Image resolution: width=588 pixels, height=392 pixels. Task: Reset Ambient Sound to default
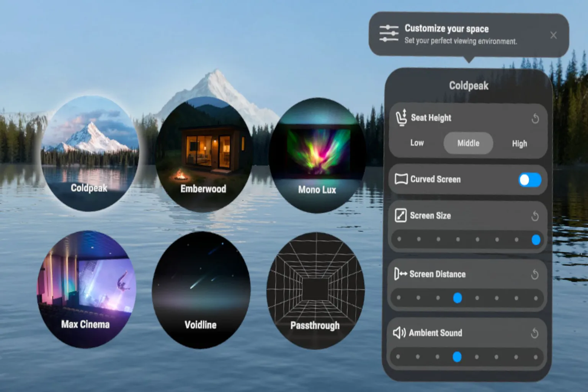coord(535,333)
